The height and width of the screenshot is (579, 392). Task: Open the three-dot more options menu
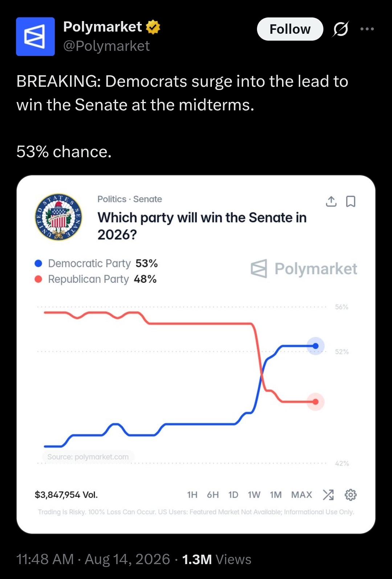[x=367, y=29]
